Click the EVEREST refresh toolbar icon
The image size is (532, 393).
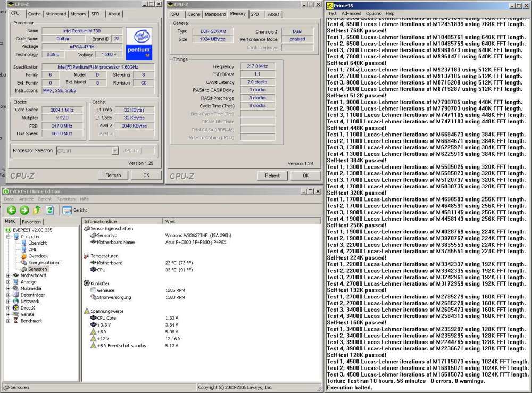coord(49,210)
